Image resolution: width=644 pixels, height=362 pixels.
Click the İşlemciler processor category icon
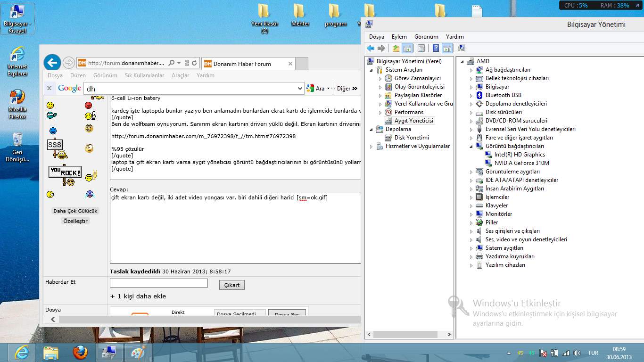coord(479,197)
